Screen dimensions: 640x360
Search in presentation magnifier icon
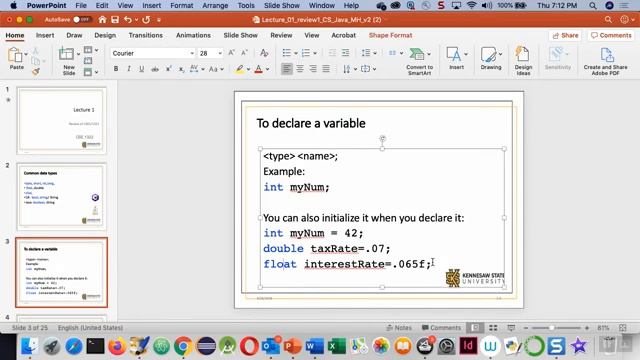(x=608, y=20)
